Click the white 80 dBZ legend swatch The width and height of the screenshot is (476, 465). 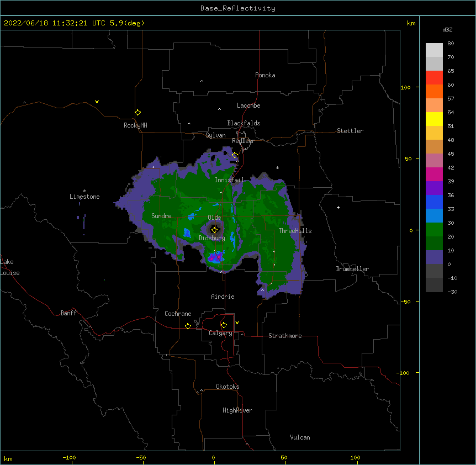click(434, 50)
